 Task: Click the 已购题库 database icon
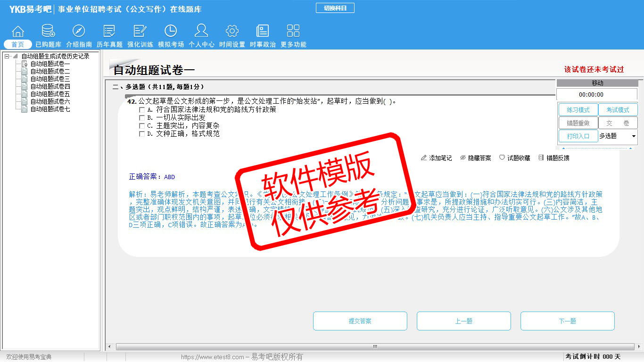pos(48,32)
